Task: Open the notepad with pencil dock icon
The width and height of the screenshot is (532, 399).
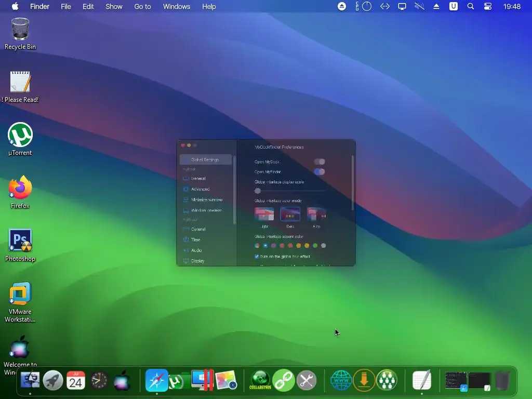Action: pos(422,380)
